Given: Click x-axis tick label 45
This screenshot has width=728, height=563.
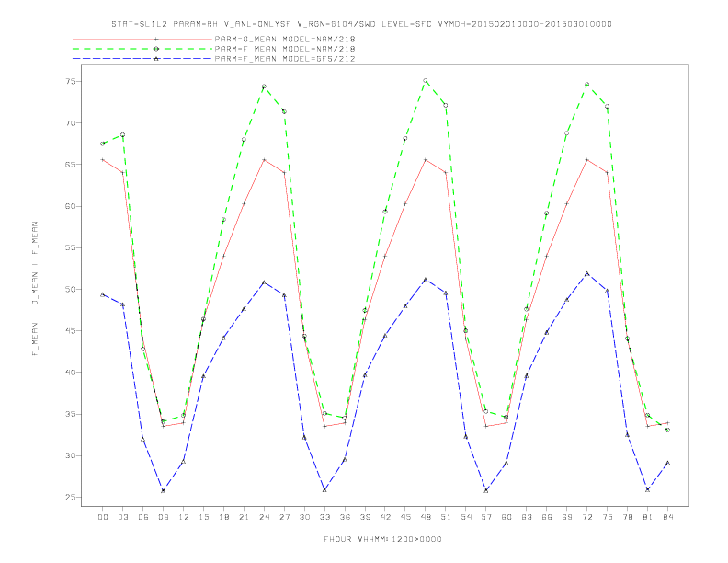Looking at the screenshot, I should tap(405, 517).
